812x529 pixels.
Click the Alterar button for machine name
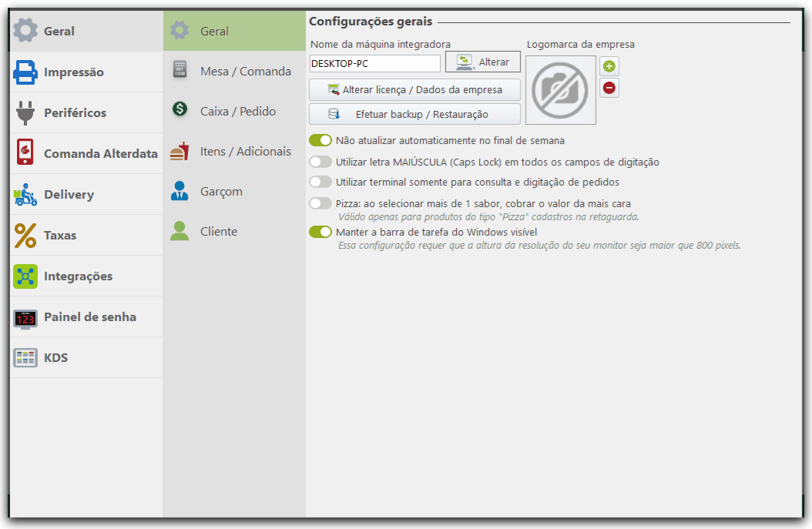click(x=482, y=62)
